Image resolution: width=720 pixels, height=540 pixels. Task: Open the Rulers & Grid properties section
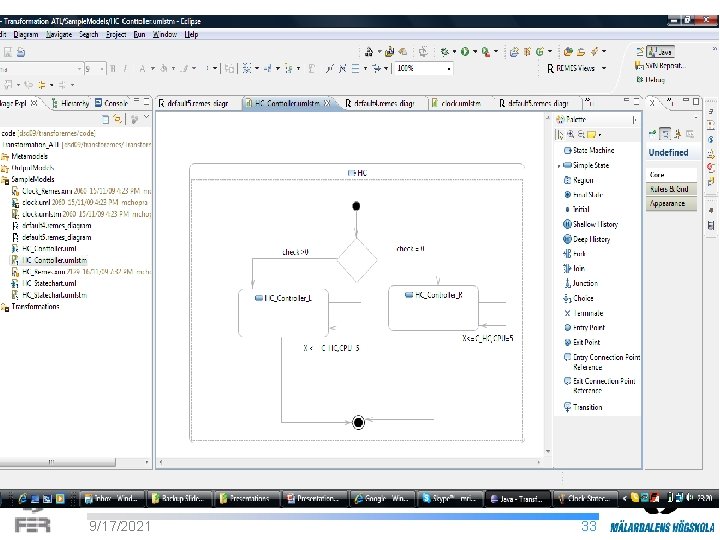click(x=670, y=189)
